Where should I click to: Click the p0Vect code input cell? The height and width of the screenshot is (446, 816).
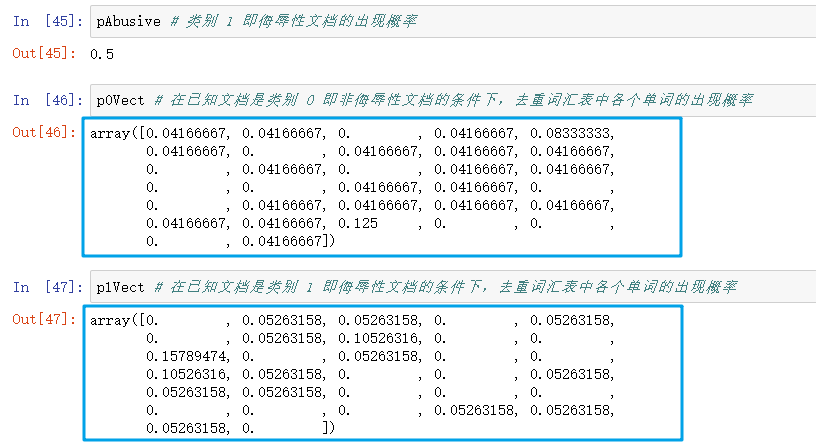[x=453, y=100]
